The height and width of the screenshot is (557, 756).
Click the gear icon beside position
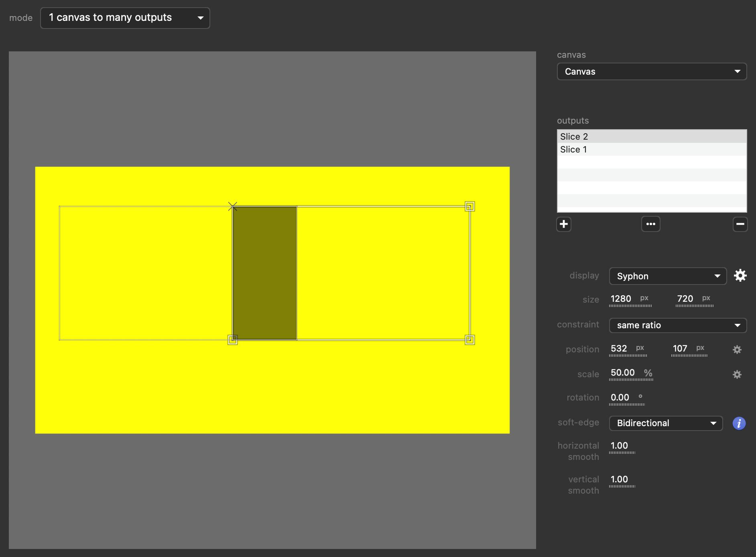(x=737, y=350)
